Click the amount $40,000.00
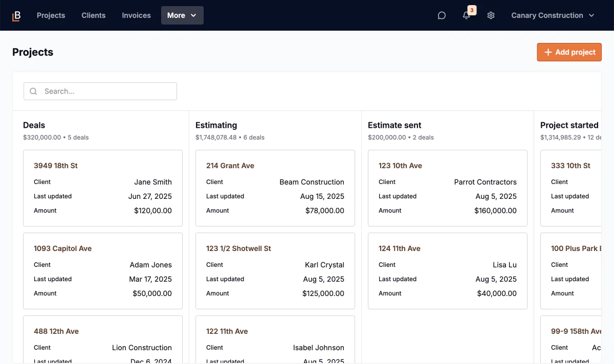The height and width of the screenshot is (364, 614). coord(497,293)
